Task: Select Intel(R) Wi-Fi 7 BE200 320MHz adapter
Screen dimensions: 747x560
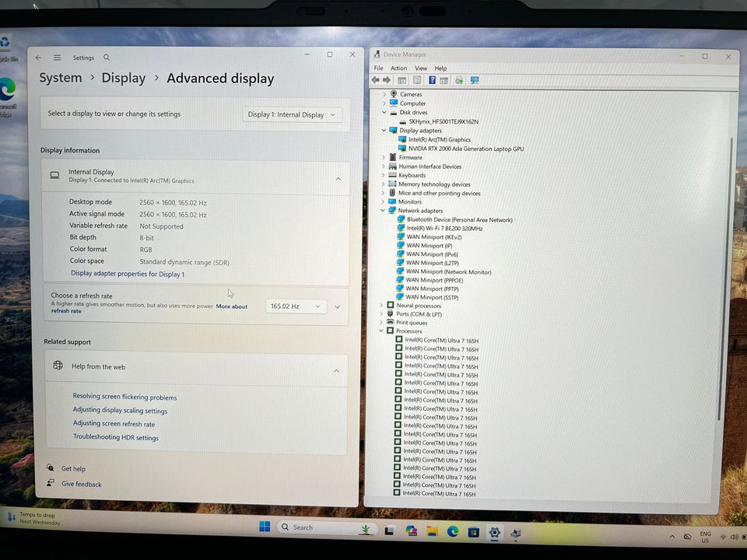Action: [x=444, y=229]
